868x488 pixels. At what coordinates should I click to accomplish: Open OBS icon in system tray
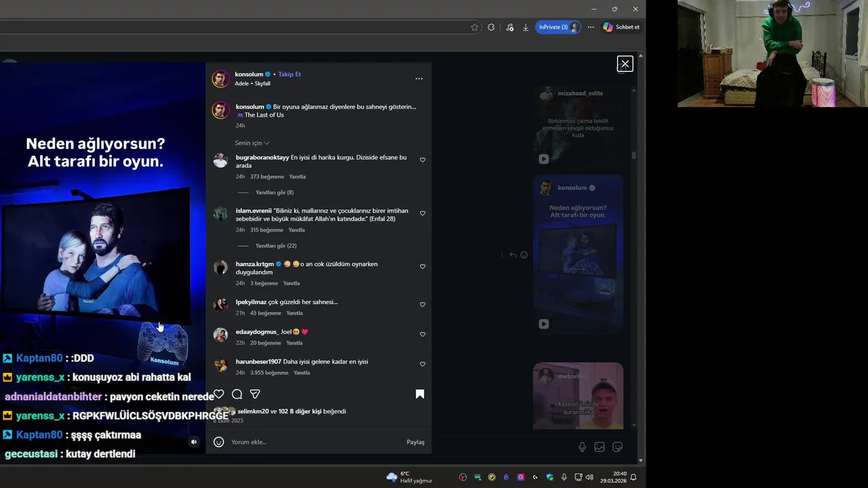(x=463, y=477)
